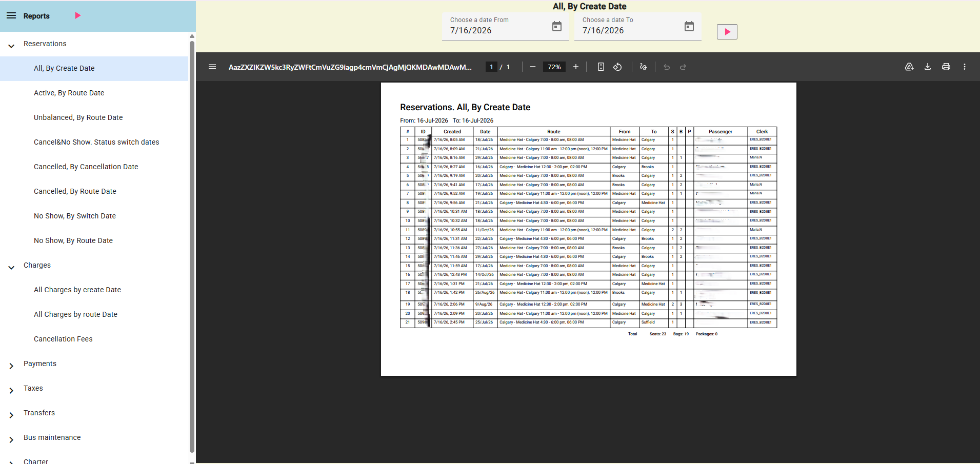
Task: Open Cancelled, By Cancellation Date report
Action: 94,167
